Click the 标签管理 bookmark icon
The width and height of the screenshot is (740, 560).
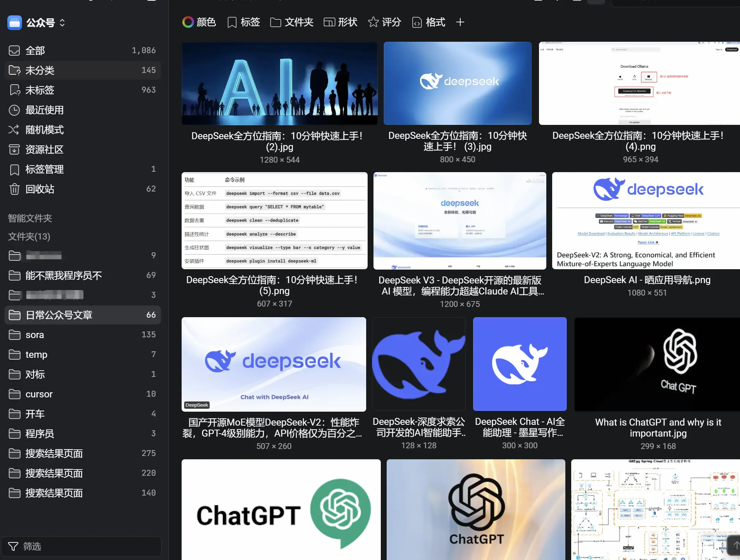[14, 169]
